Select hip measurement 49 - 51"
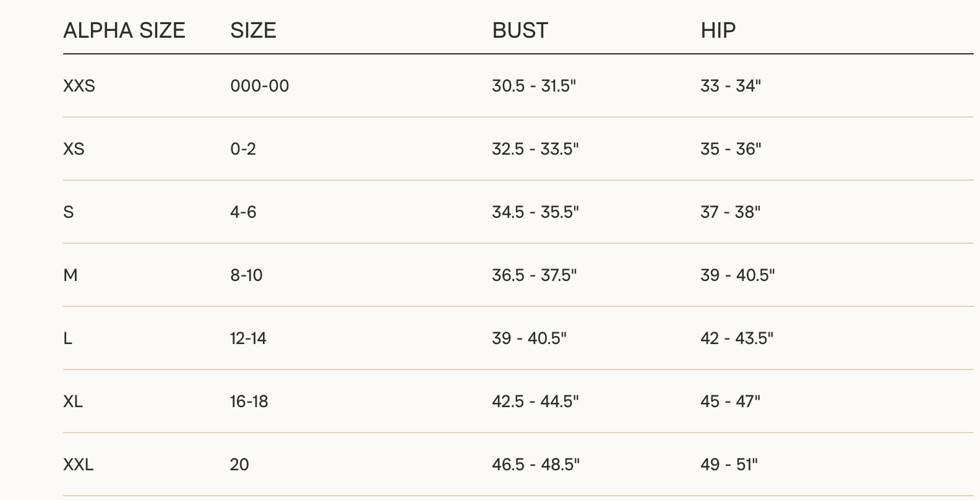980x500 pixels. (729, 464)
